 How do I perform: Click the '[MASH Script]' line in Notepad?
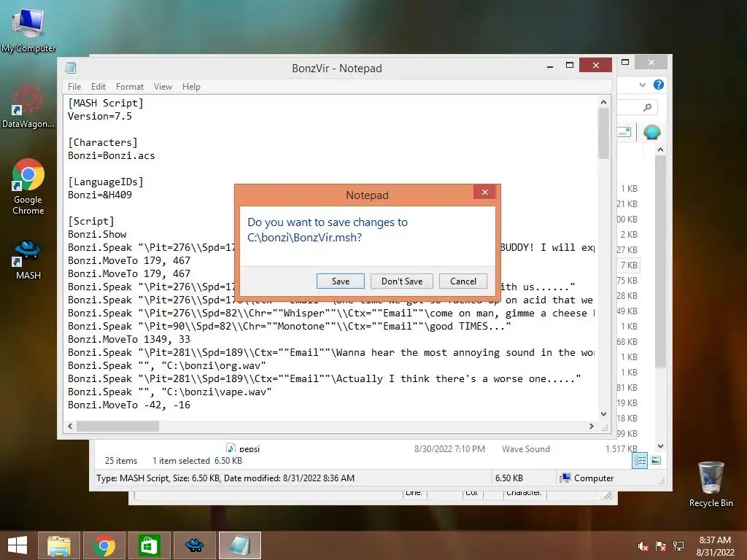(x=105, y=103)
